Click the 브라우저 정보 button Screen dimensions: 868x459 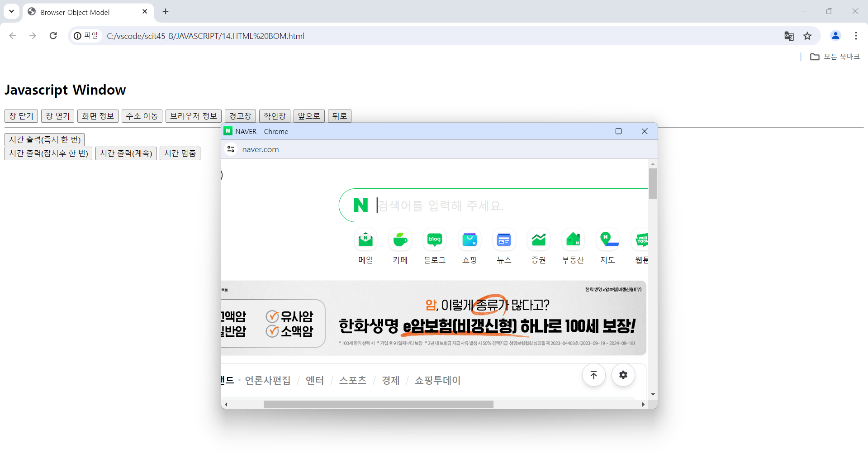[194, 116]
